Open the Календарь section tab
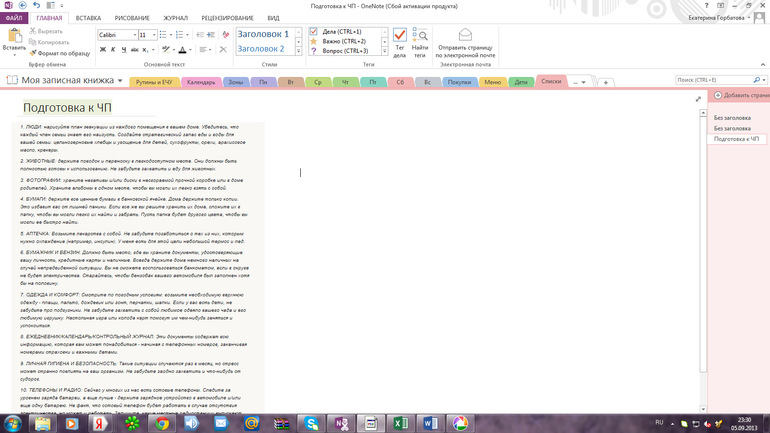This screenshot has height=433, width=770. click(x=201, y=82)
